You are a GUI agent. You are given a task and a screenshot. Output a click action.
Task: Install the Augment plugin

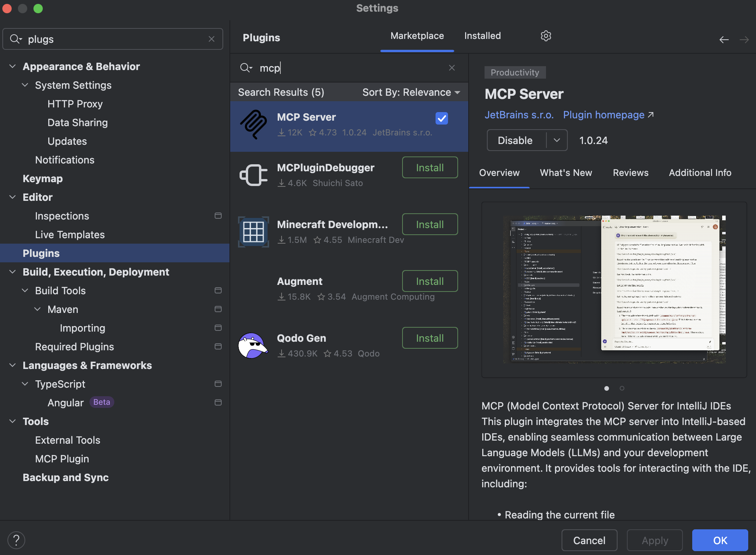click(x=430, y=281)
